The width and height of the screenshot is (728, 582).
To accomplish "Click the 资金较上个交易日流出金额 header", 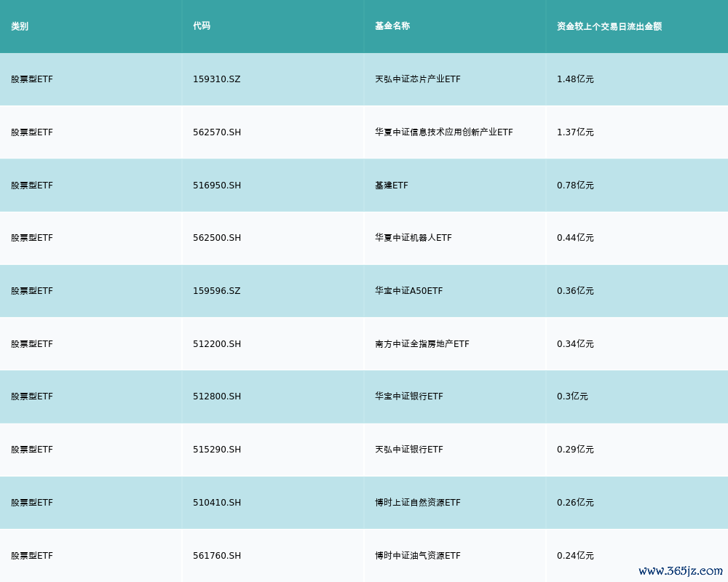I will [609, 26].
